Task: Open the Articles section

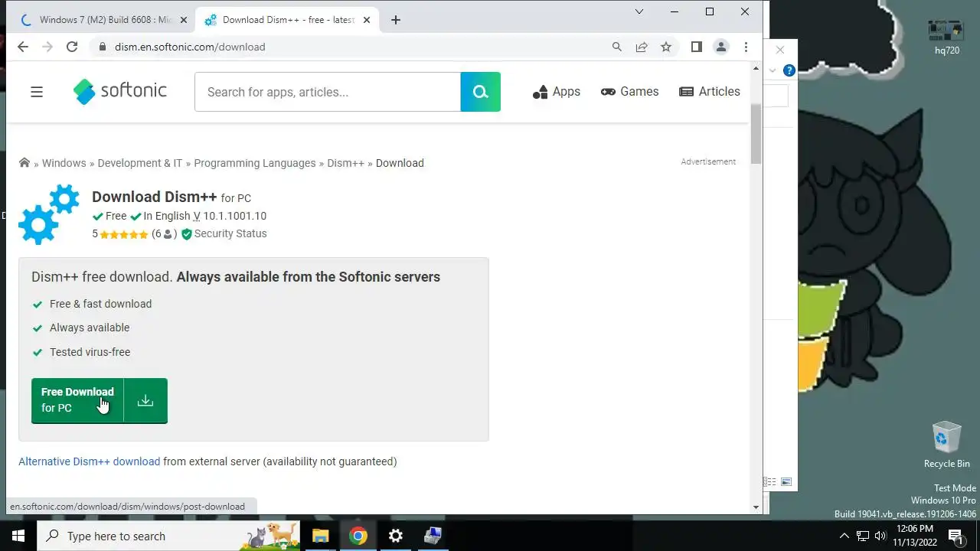Action: click(710, 92)
